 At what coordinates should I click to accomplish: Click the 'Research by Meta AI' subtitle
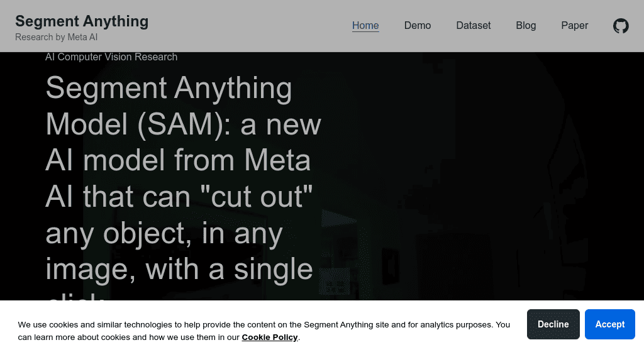[57, 37]
